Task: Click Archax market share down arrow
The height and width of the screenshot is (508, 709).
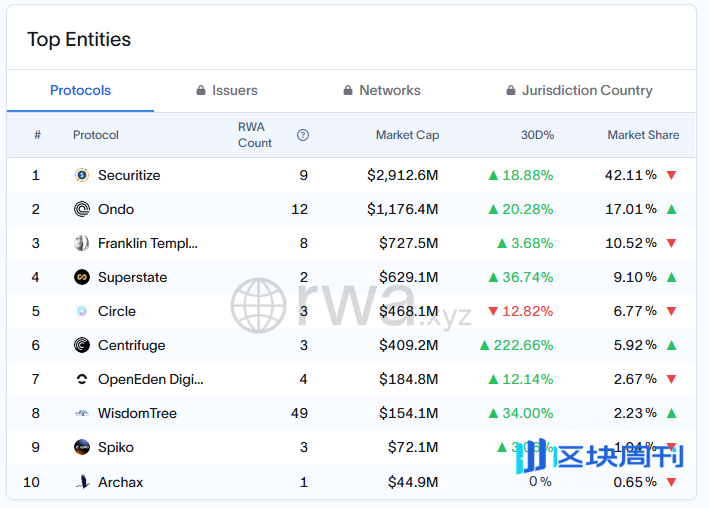Action: pyautogui.click(x=671, y=482)
